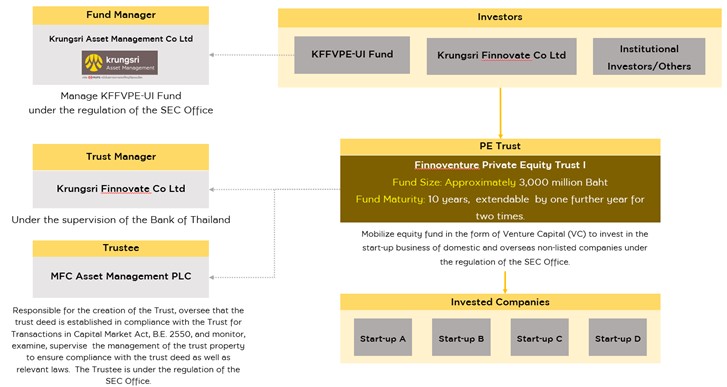
Task: Select the Start-up B box
Action: [461, 337]
